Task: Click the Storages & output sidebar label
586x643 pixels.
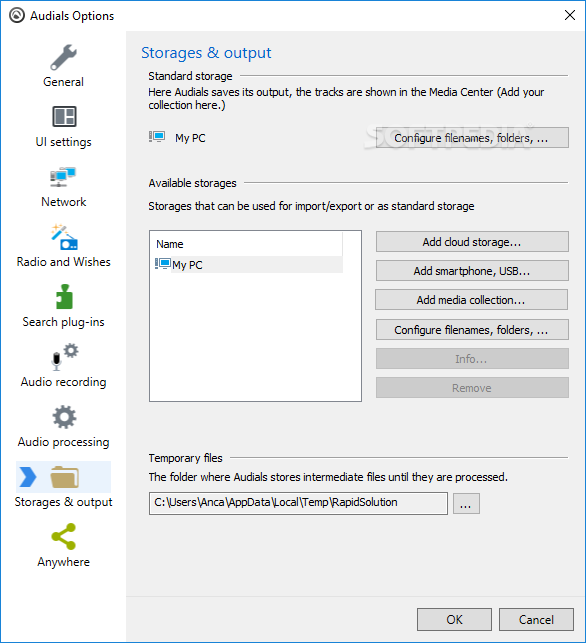Action: (64, 502)
